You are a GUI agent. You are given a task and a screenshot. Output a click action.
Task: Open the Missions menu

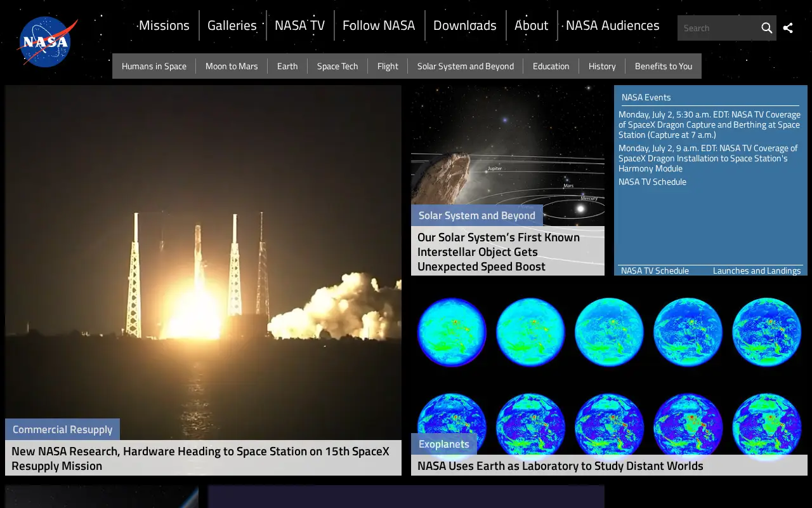(x=164, y=25)
